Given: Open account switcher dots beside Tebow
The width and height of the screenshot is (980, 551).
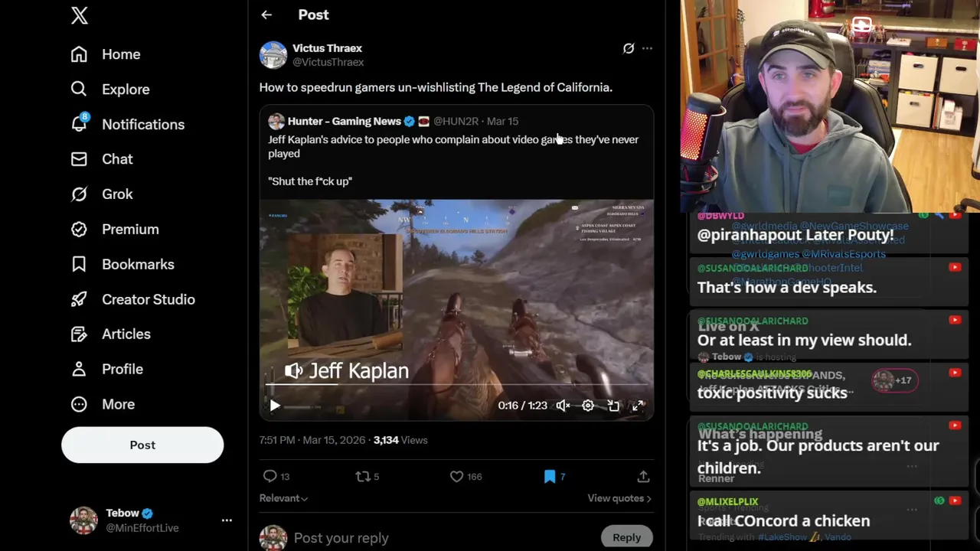Looking at the screenshot, I should coord(227,520).
